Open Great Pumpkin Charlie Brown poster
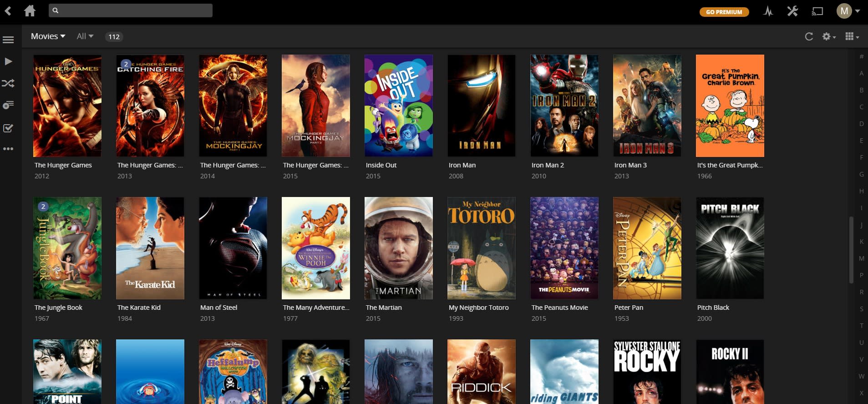The height and width of the screenshot is (404, 868). pyautogui.click(x=730, y=106)
